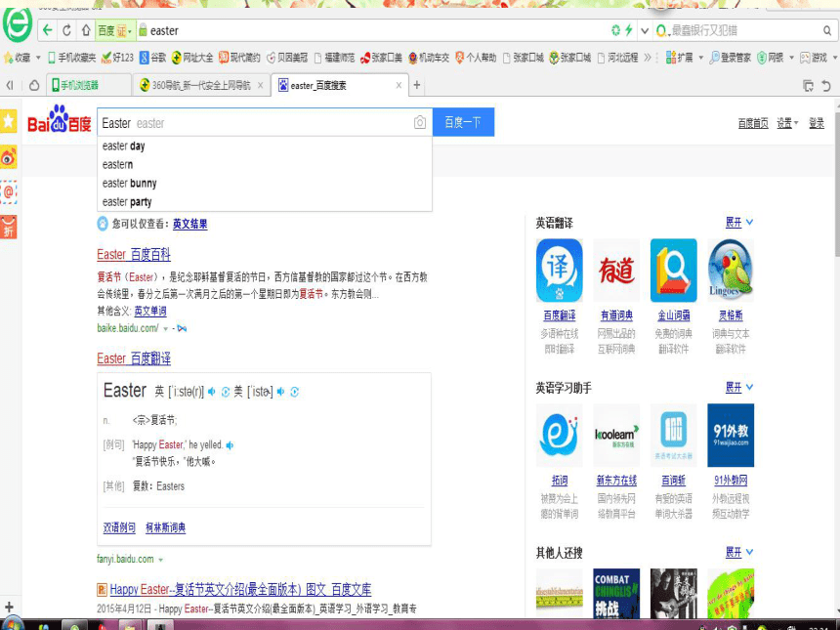This screenshot has width=840, height=630.
Task: Click the 登录 login link
Action: pyautogui.click(x=817, y=123)
